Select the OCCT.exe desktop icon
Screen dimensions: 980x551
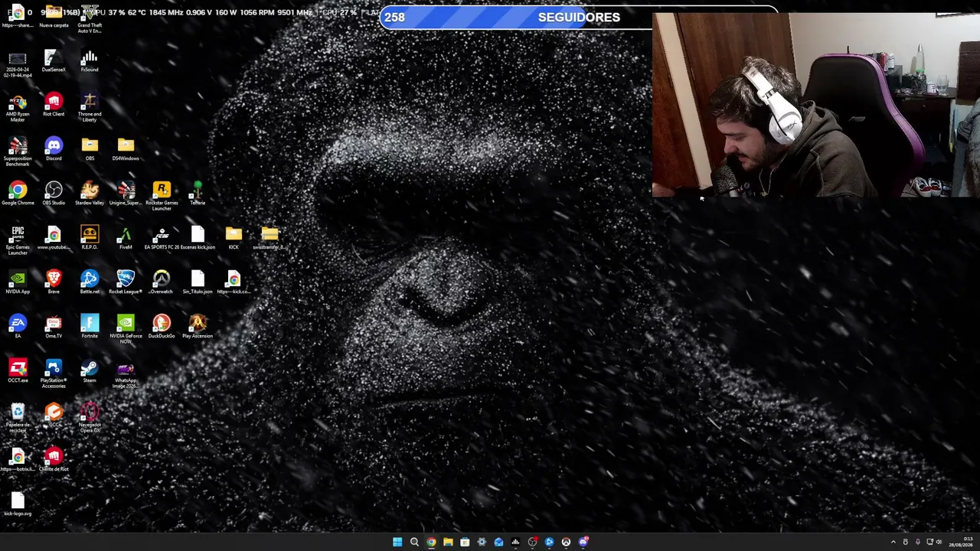tap(18, 369)
